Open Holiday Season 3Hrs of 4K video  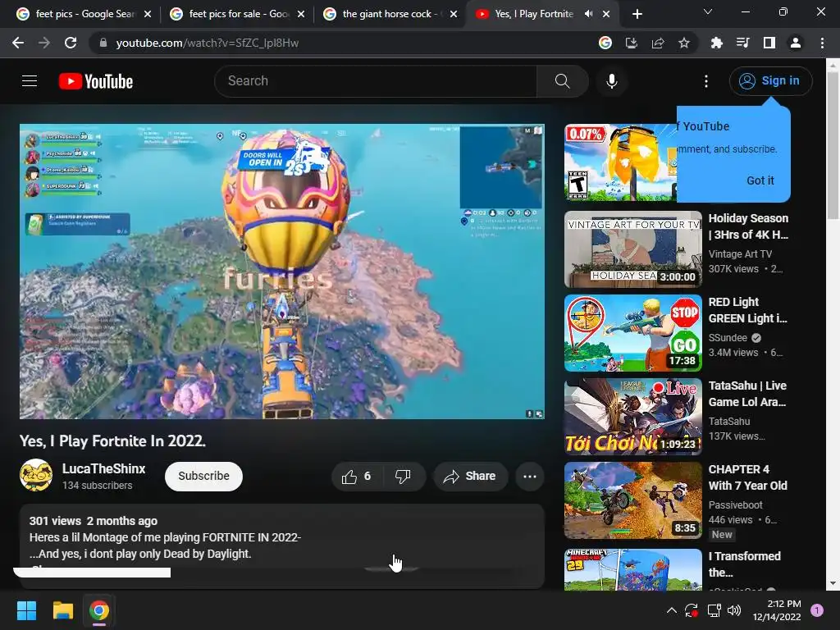(748, 226)
